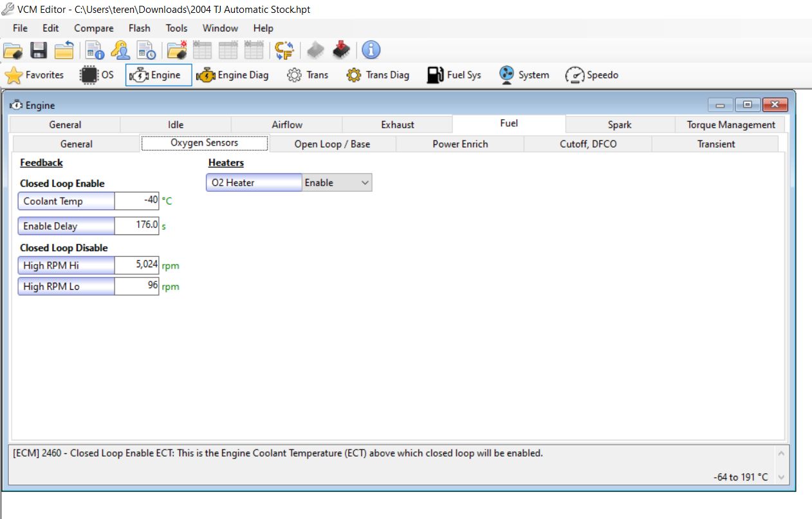Switch to the Cutoff, DFCO sub-tab
The image size is (812, 519).
(587, 144)
